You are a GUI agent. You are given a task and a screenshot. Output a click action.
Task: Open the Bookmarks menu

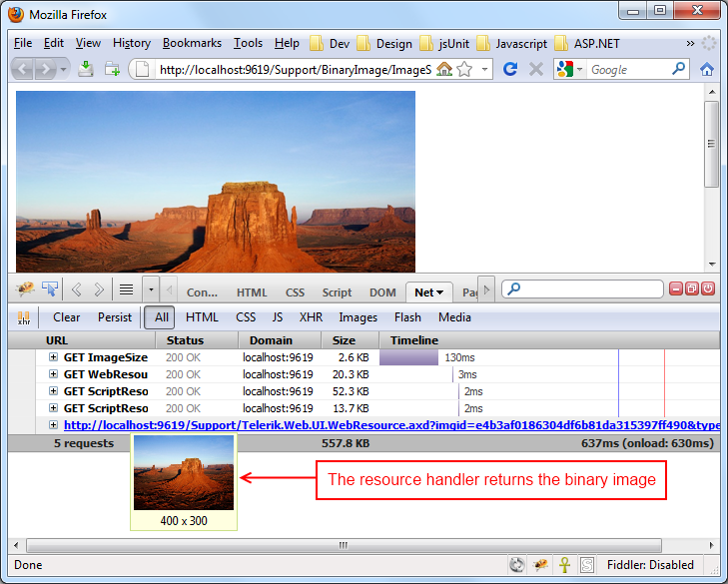[x=192, y=43]
